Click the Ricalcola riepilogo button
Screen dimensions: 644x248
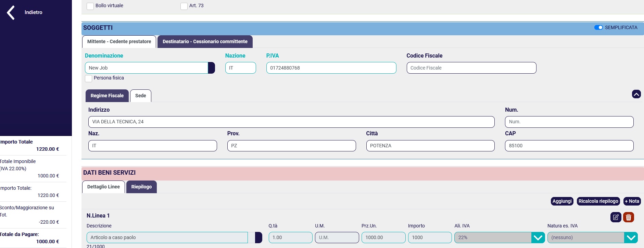click(598, 201)
